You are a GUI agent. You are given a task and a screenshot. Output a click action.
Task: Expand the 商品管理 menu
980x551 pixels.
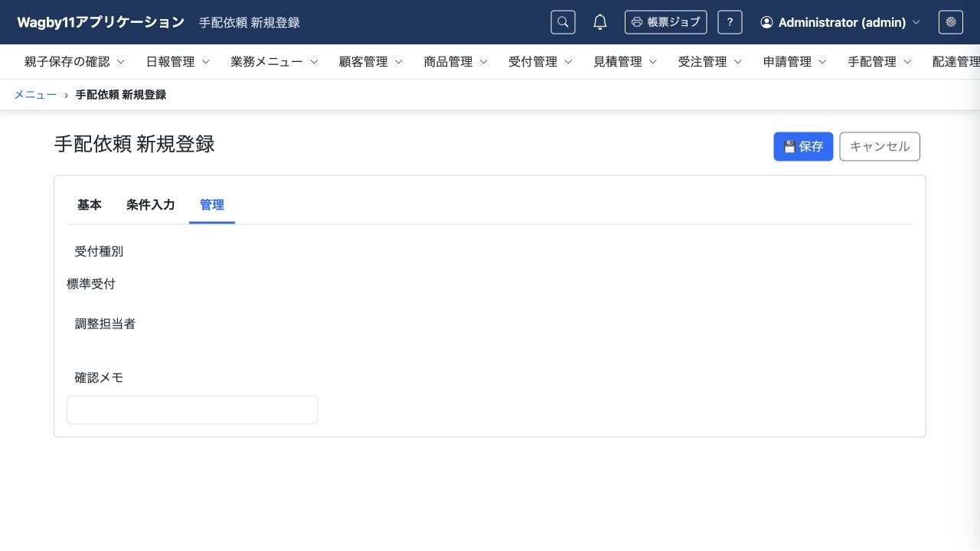[x=456, y=62]
